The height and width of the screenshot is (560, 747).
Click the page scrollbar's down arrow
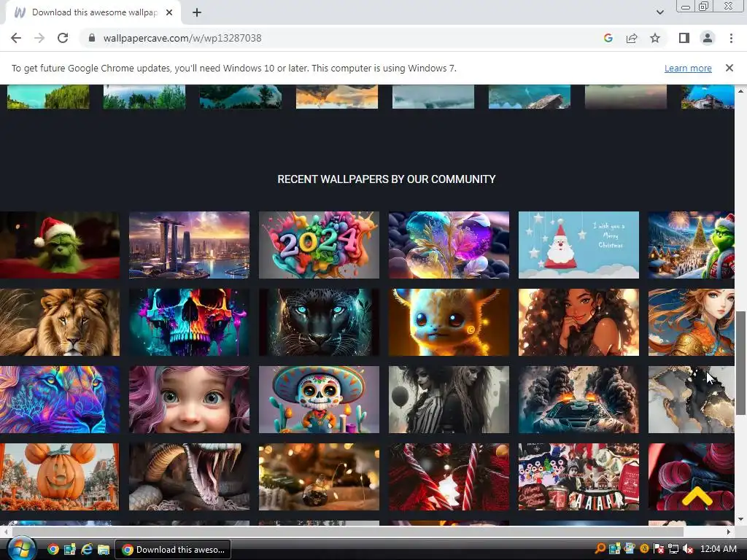coord(741,519)
